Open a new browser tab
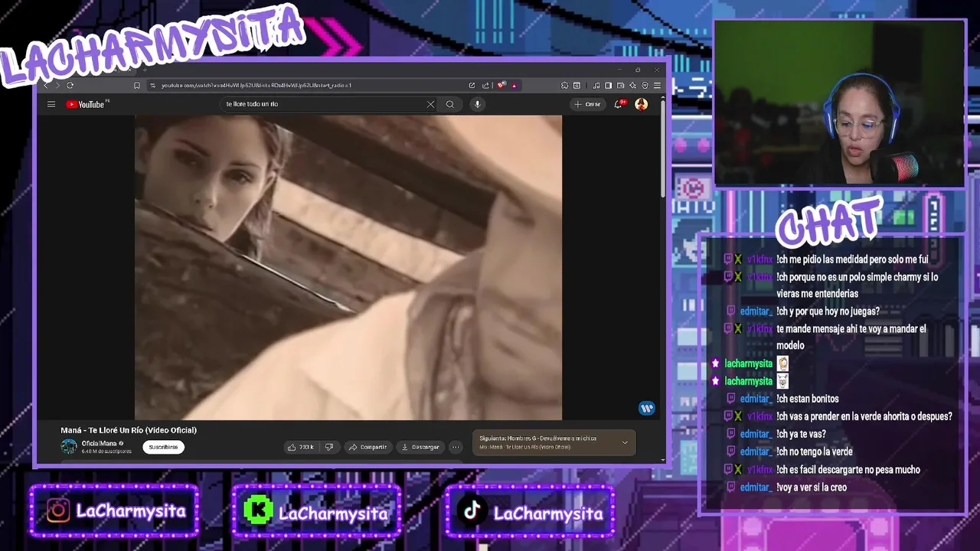Image resolution: width=980 pixels, height=551 pixels. 145,70
